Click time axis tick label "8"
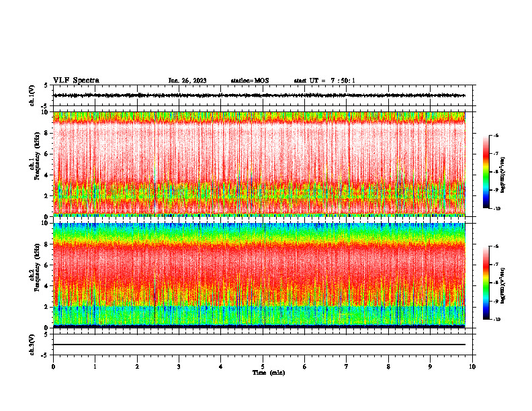This screenshot has height=411, width=532. [388, 367]
